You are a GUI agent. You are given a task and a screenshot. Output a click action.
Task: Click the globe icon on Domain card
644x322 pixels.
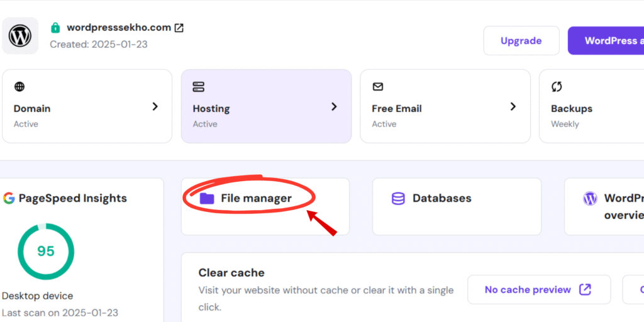click(x=19, y=87)
